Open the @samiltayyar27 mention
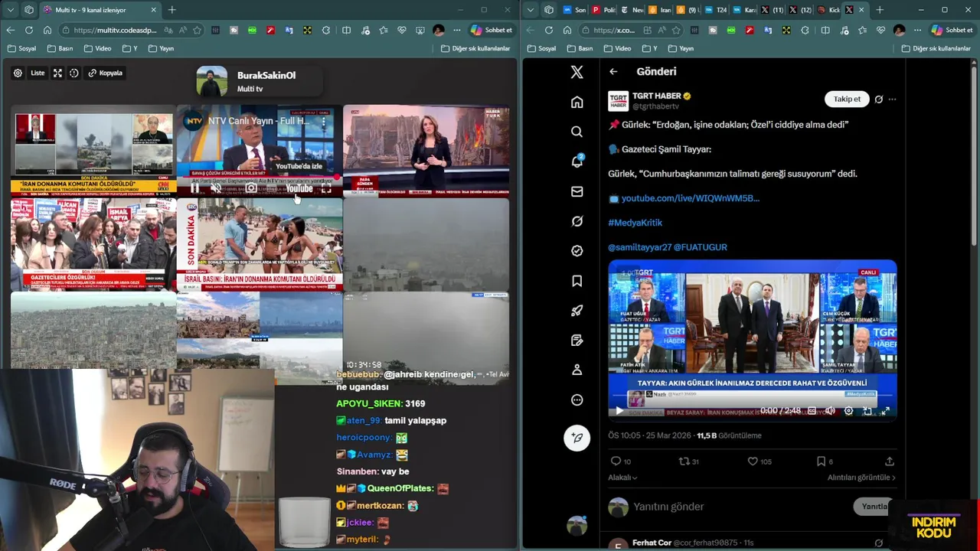 point(639,247)
